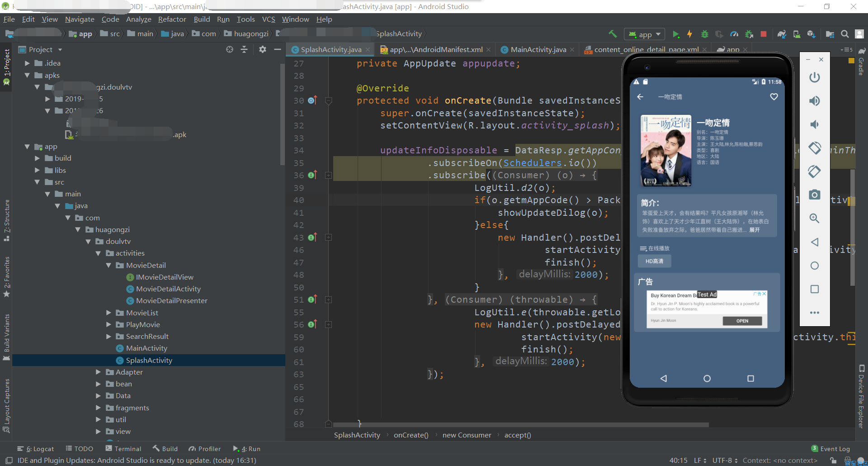The width and height of the screenshot is (868, 466).
Task: Expand the build folder
Action: (38, 158)
